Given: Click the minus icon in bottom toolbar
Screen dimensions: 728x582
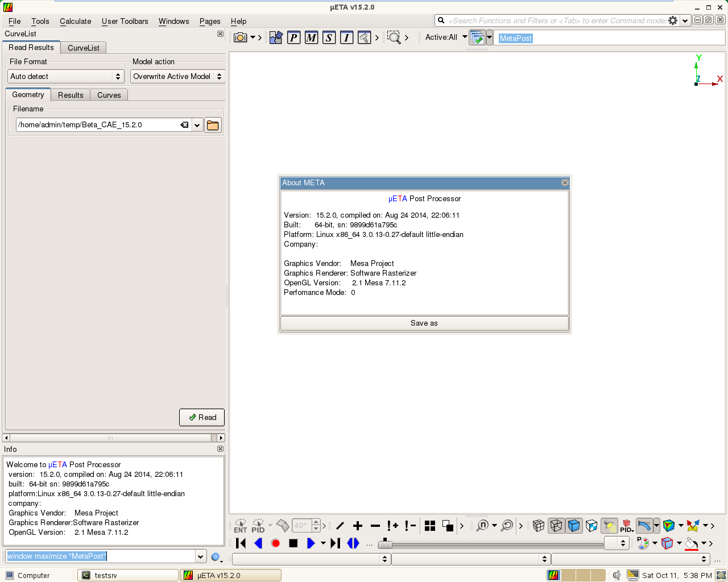Looking at the screenshot, I should coord(375,526).
